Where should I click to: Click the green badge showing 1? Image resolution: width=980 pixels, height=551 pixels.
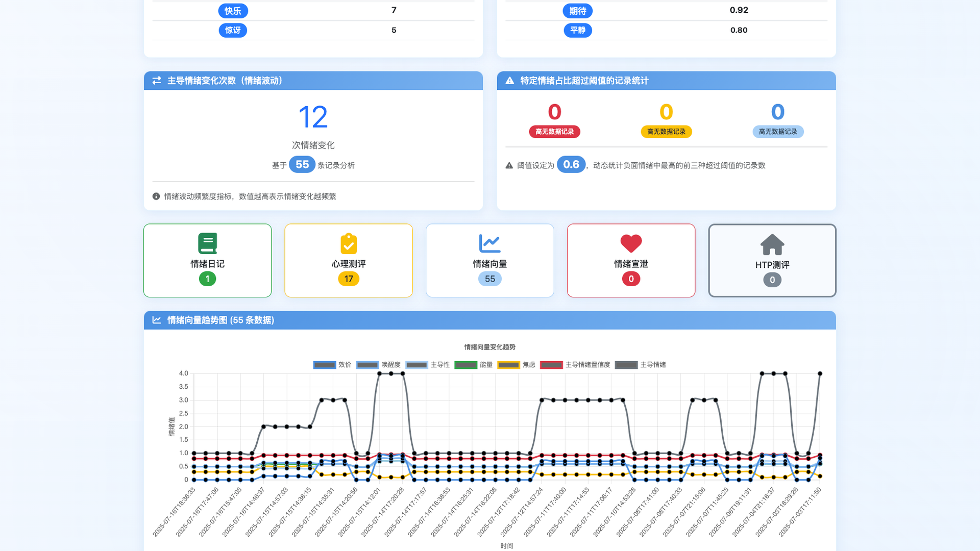click(207, 279)
